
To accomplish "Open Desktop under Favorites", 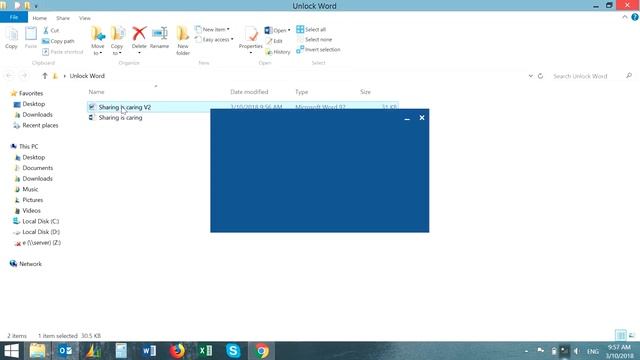I will [33, 104].
